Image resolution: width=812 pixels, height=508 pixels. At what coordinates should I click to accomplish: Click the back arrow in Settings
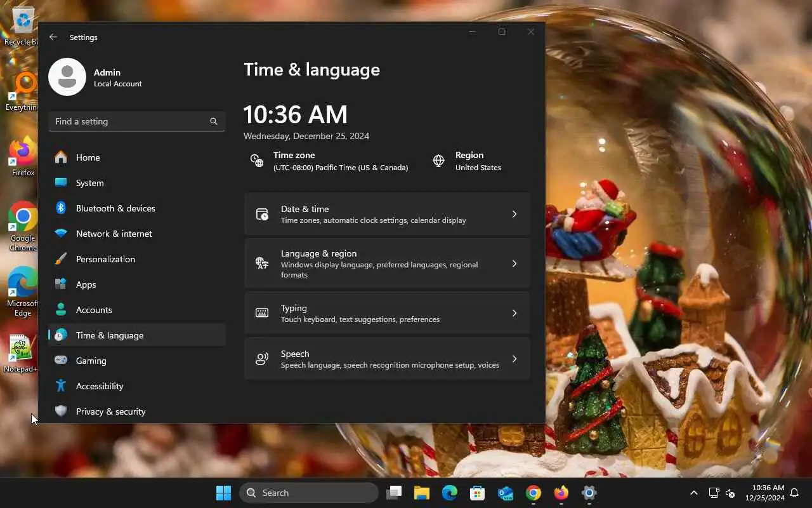pyautogui.click(x=53, y=37)
